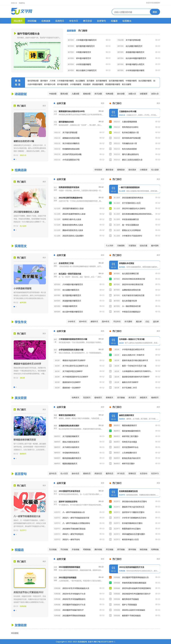The width and height of the screenshot is (171, 644).
Task: Switch to the 热门推荐 tab
Action: 83,31
